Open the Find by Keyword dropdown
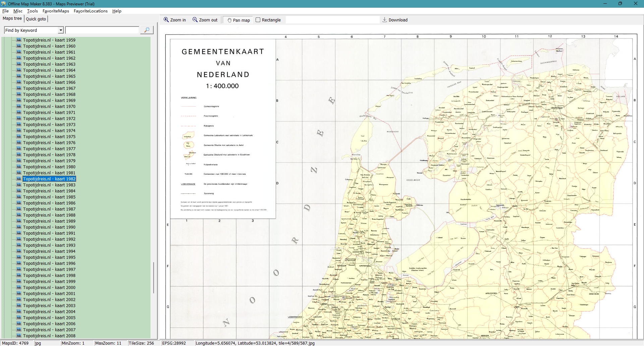This screenshot has height=346, width=644. pyautogui.click(x=61, y=30)
